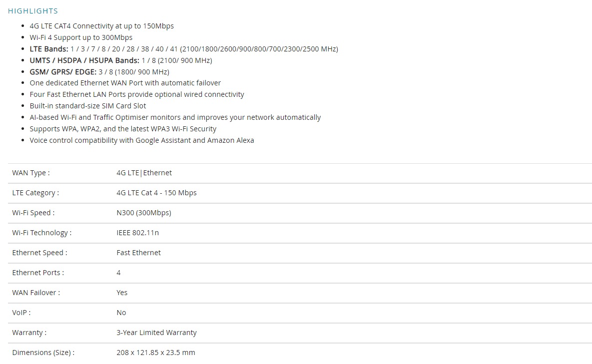Viewport: 592px width, 364px height.
Task: Click the LTE Bands bold label
Action: click(49, 49)
